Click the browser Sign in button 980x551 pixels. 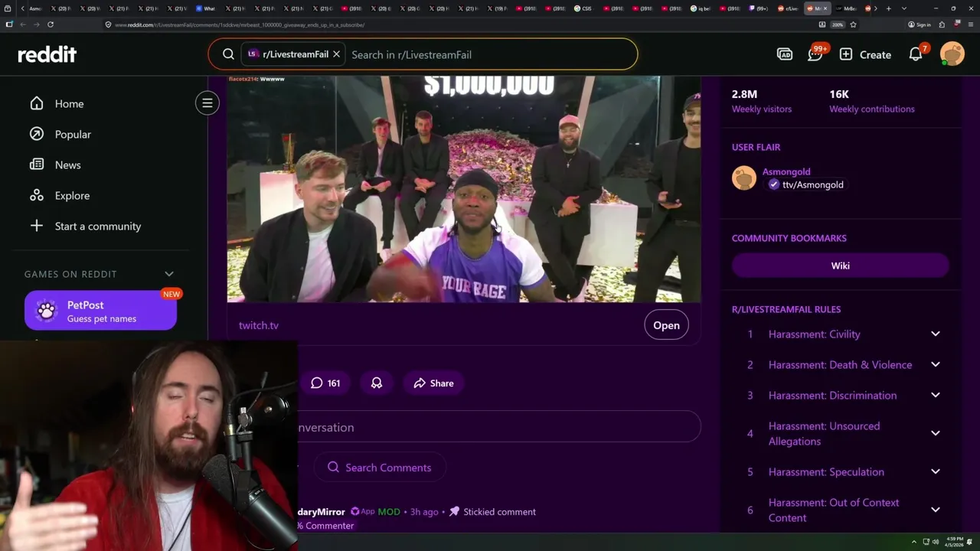[920, 24]
